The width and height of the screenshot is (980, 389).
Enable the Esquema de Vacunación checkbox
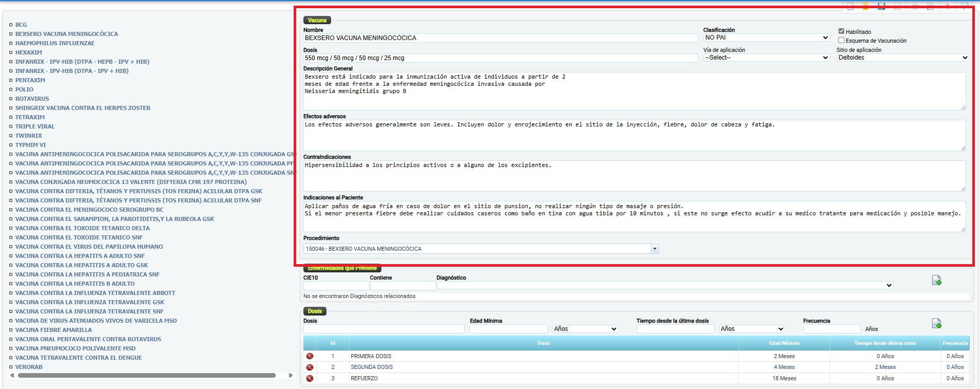click(841, 40)
